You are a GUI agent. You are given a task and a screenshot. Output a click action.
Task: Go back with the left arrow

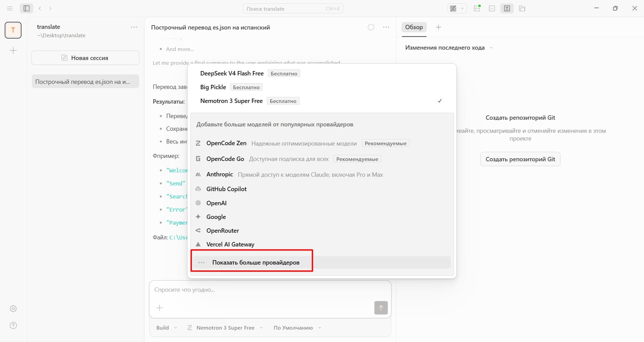pos(40,8)
